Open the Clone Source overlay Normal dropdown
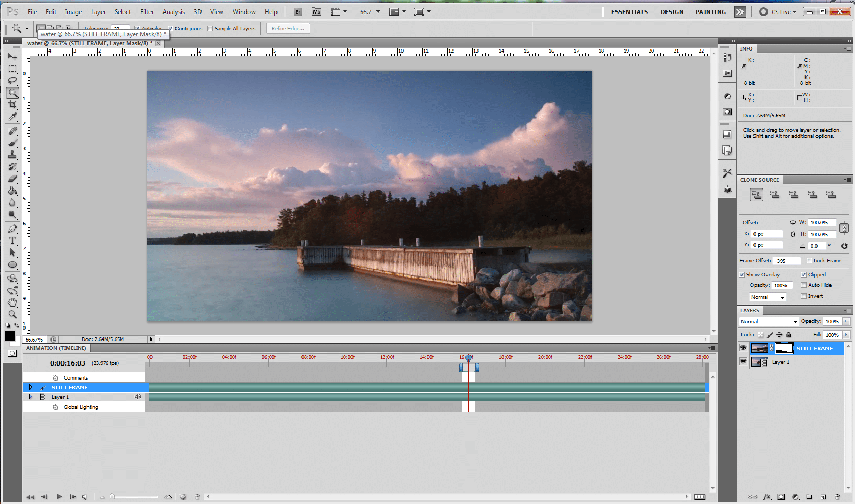The width and height of the screenshot is (855, 504). (x=768, y=297)
